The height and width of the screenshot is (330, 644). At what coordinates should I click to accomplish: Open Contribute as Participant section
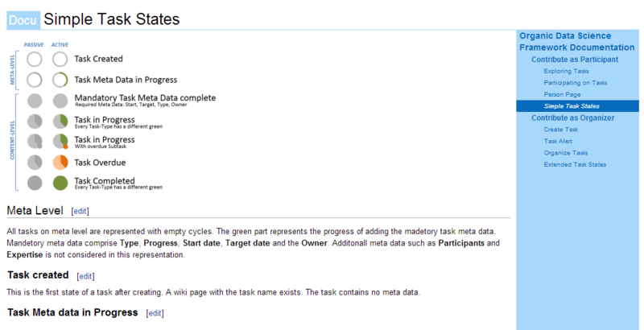(x=574, y=60)
